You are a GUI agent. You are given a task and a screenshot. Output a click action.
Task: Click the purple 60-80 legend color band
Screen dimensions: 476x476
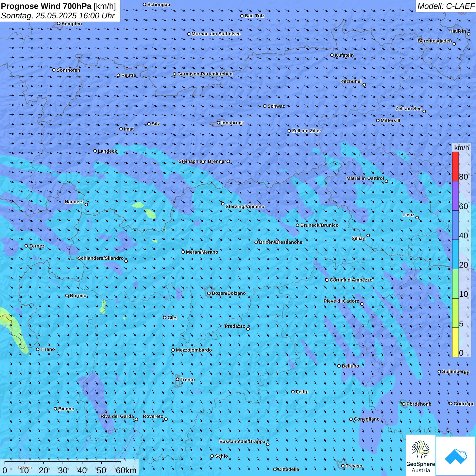tap(455, 196)
